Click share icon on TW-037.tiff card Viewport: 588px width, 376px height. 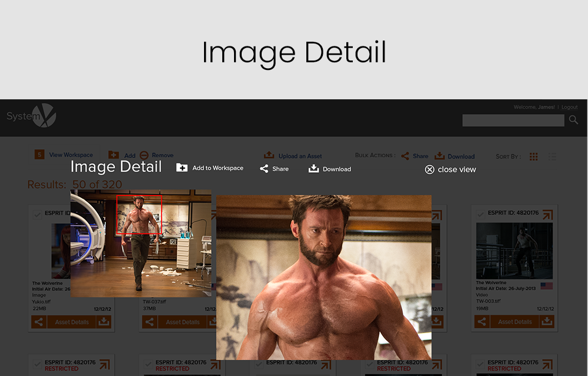[x=149, y=322]
